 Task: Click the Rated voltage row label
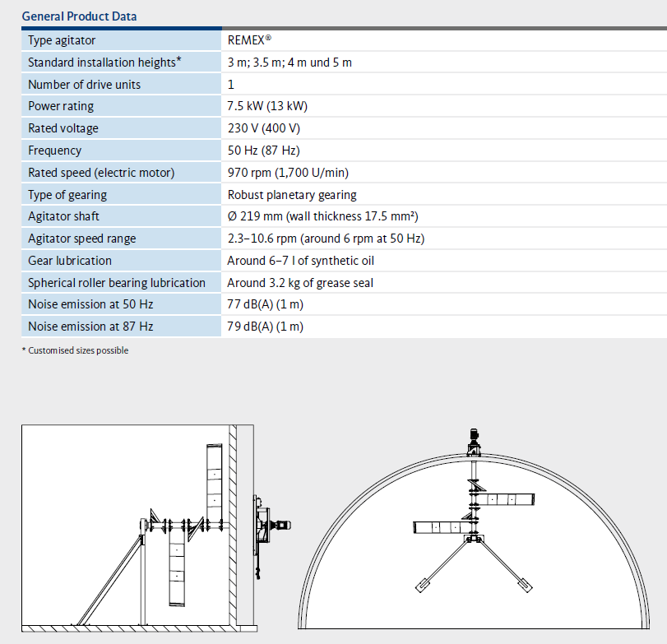tap(63, 128)
